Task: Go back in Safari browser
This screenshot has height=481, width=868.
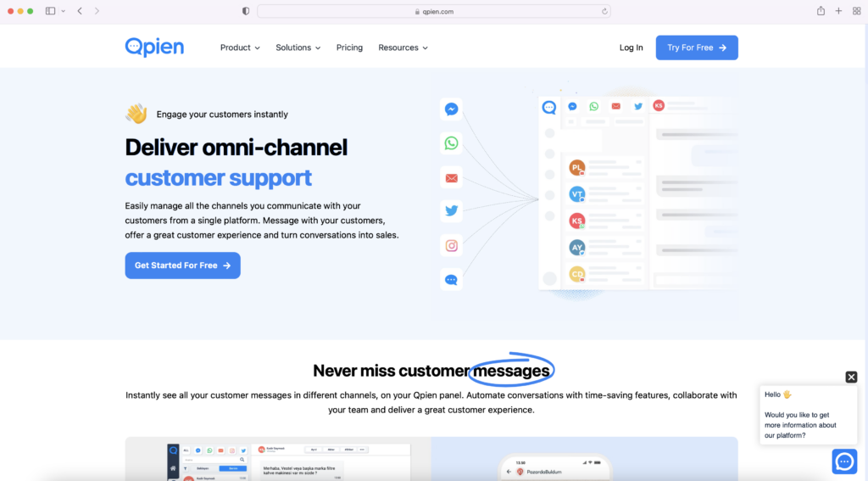Action: pyautogui.click(x=80, y=11)
